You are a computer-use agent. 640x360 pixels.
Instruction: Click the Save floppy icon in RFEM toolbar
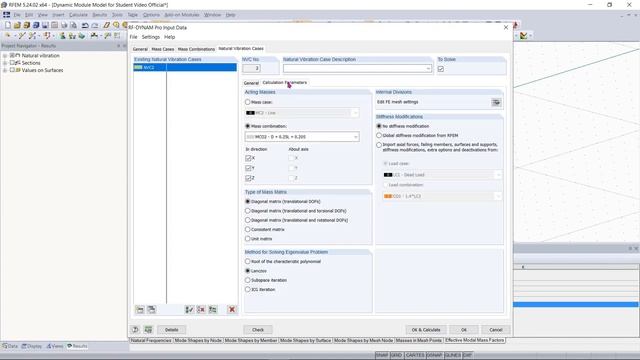pyautogui.click(x=45, y=25)
